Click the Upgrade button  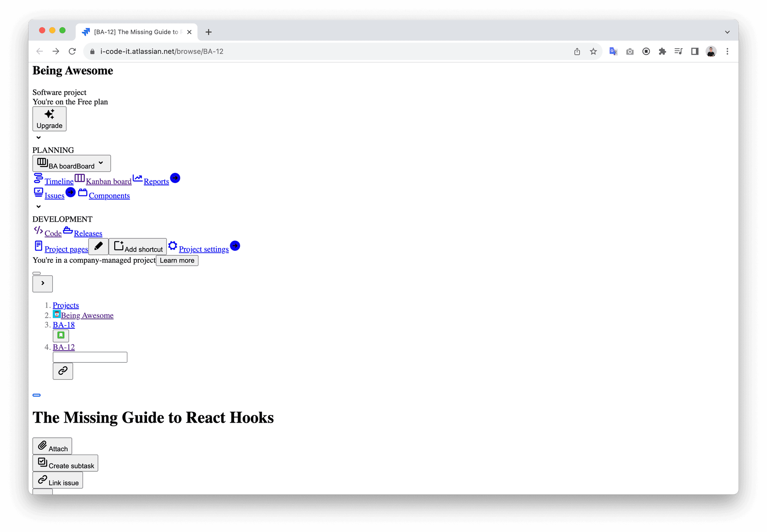click(50, 119)
